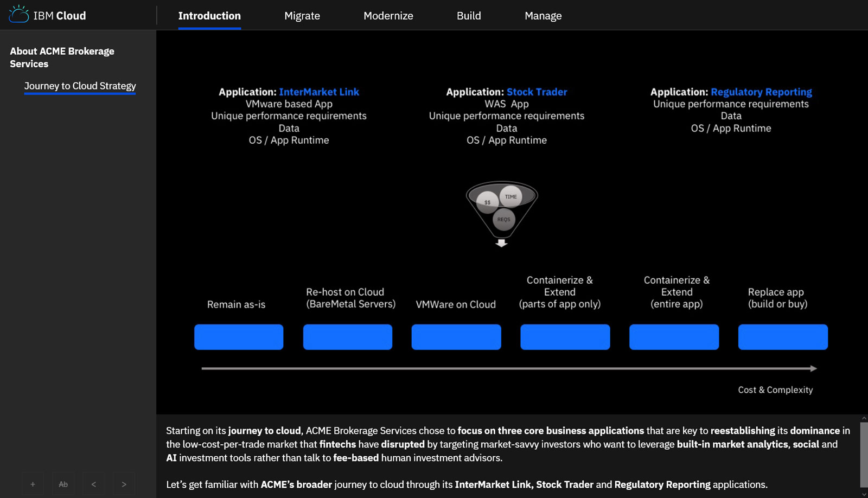Click the scrollbar down arrow in text panel
Screen dimensions: 868x498
coord(864,494)
